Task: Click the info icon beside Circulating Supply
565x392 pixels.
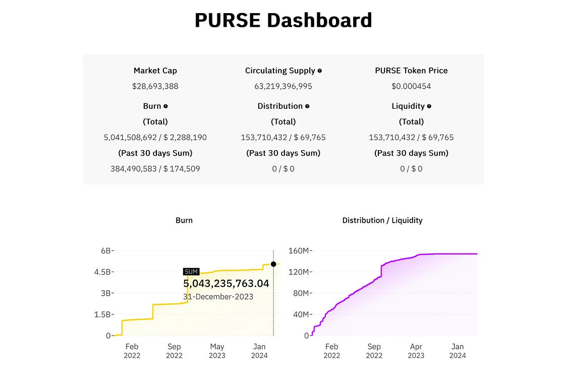Action: coord(320,71)
